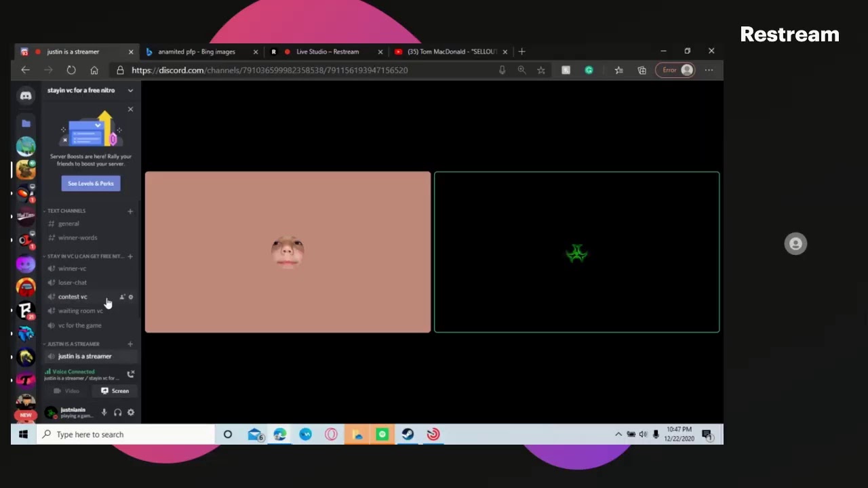Open Discord home direct messages icon

26,96
